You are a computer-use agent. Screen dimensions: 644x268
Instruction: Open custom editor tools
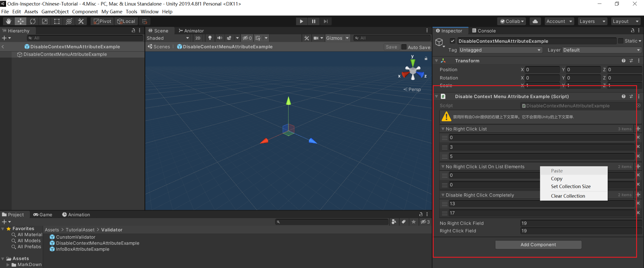tap(81, 21)
